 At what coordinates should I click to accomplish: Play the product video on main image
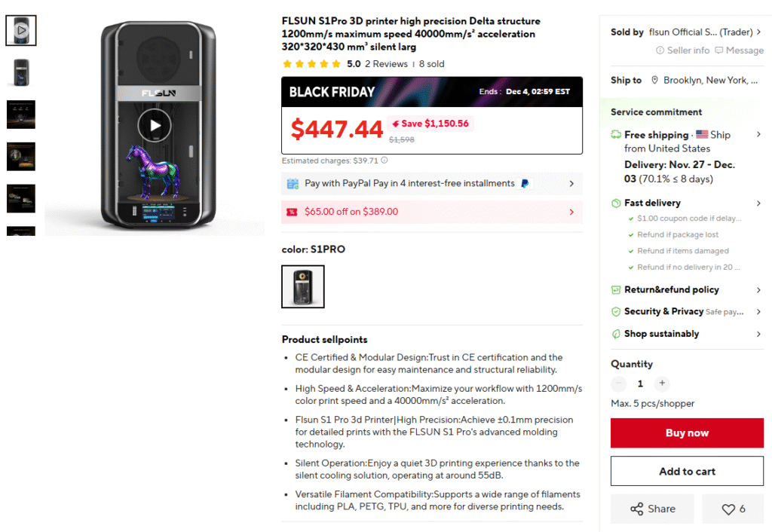pyautogui.click(x=155, y=125)
